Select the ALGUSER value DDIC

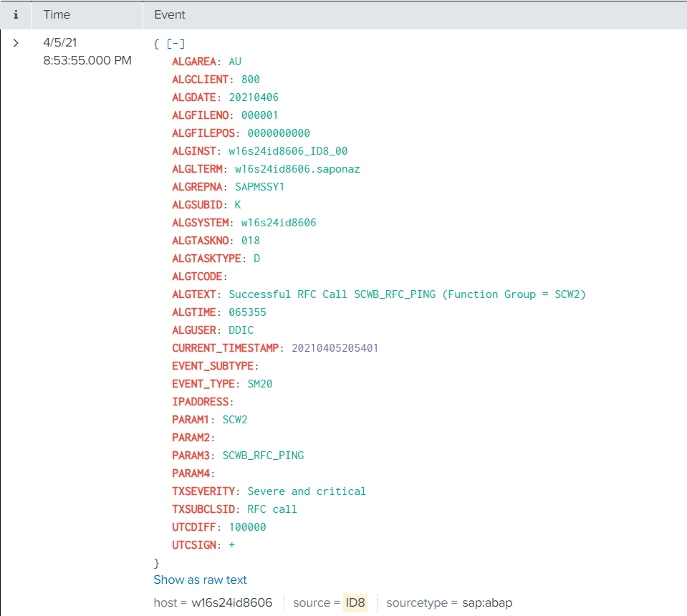pyautogui.click(x=241, y=330)
